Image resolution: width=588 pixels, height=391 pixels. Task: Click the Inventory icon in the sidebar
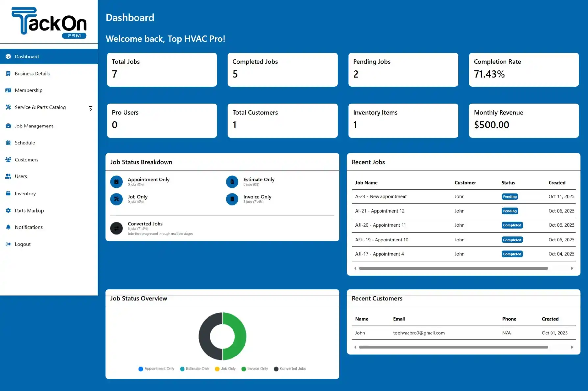8,194
